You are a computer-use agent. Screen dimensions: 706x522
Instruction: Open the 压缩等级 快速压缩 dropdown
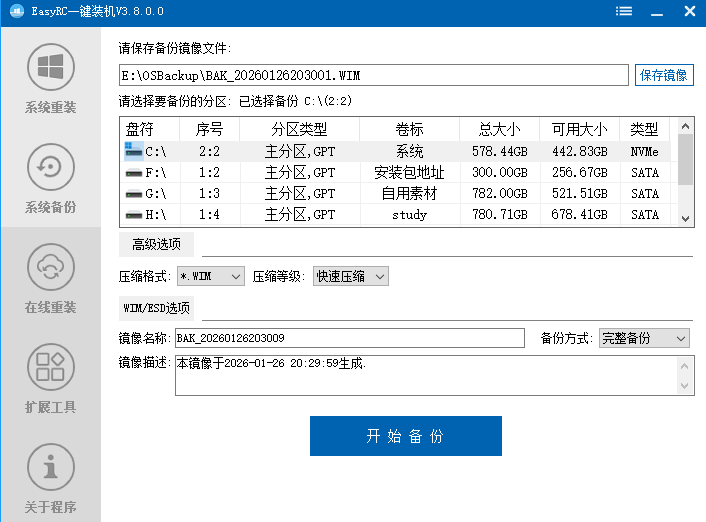[350, 276]
